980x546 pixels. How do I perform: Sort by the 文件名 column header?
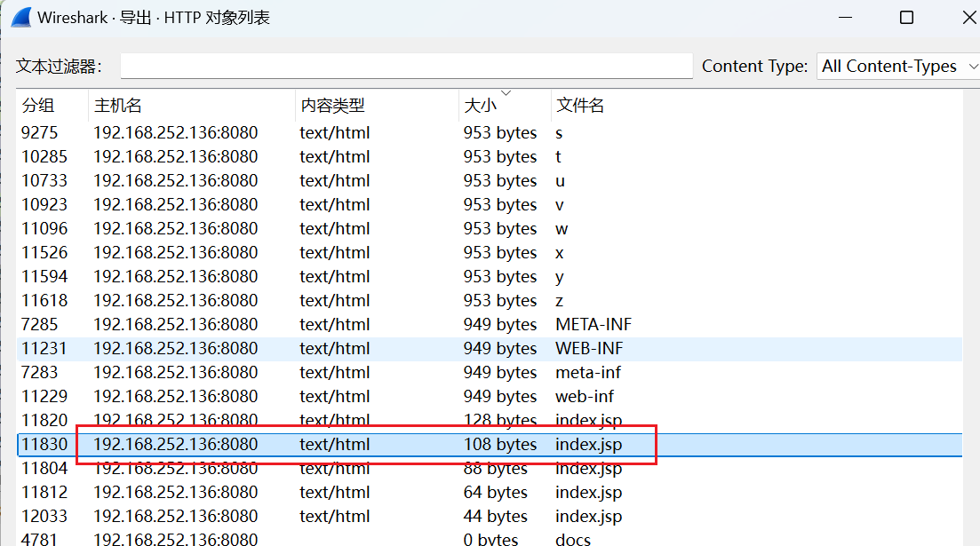click(x=580, y=106)
